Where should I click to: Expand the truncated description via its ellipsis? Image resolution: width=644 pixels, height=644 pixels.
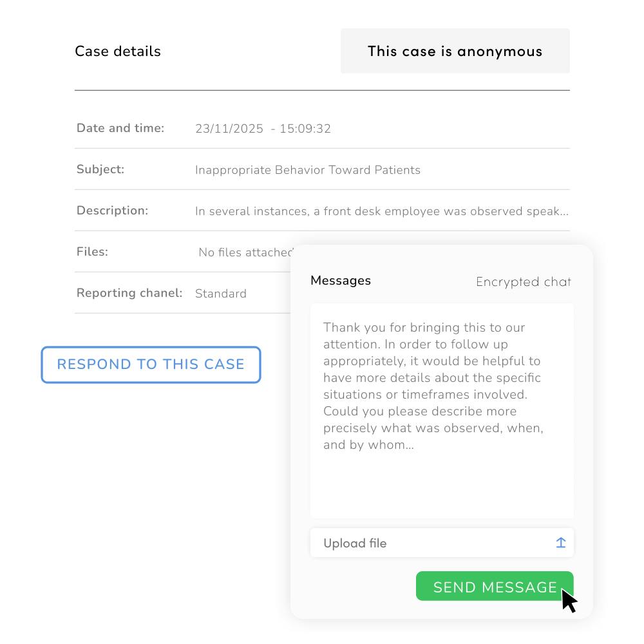(x=564, y=212)
